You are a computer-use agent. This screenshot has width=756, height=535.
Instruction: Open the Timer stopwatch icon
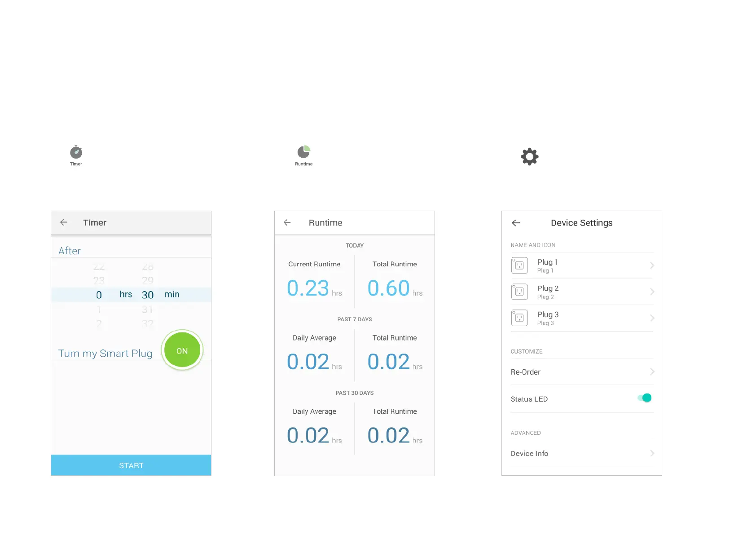click(x=76, y=152)
